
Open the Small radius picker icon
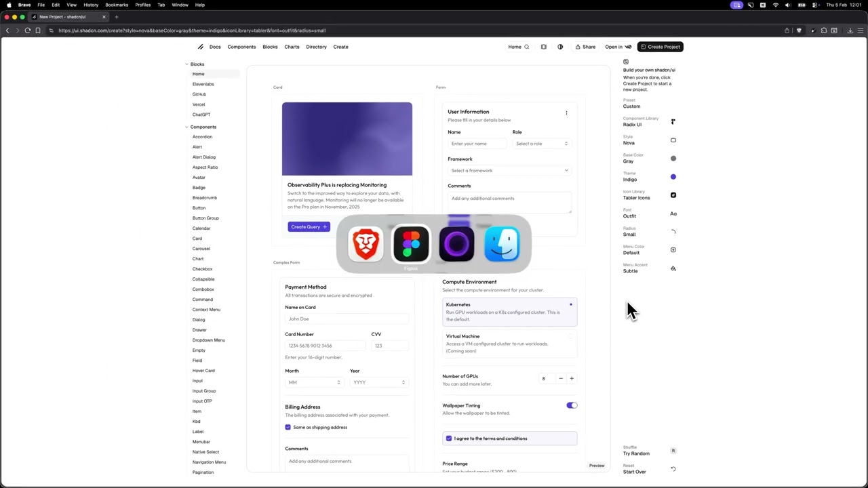[673, 232]
